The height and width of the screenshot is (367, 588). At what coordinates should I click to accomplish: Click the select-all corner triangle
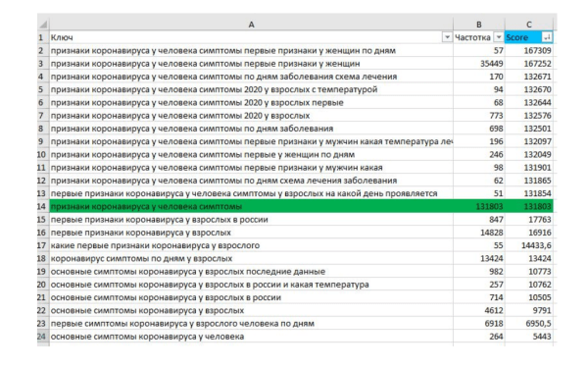(43, 25)
